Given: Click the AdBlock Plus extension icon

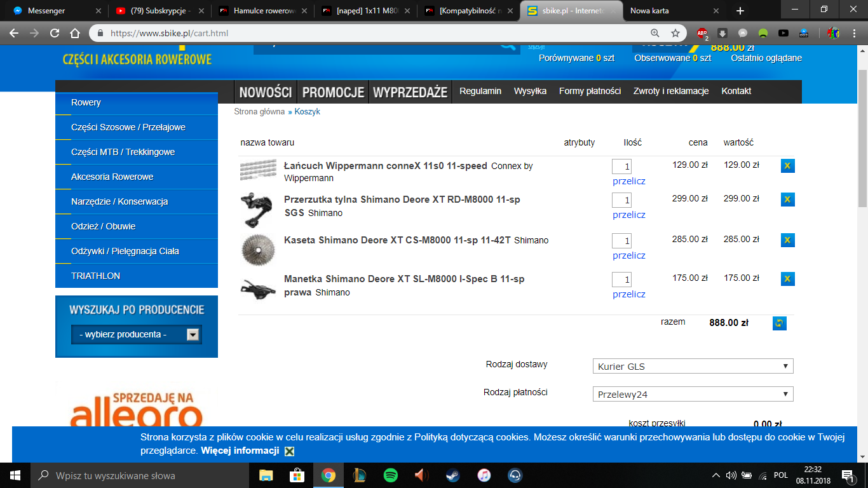Looking at the screenshot, I should (x=702, y=33).
